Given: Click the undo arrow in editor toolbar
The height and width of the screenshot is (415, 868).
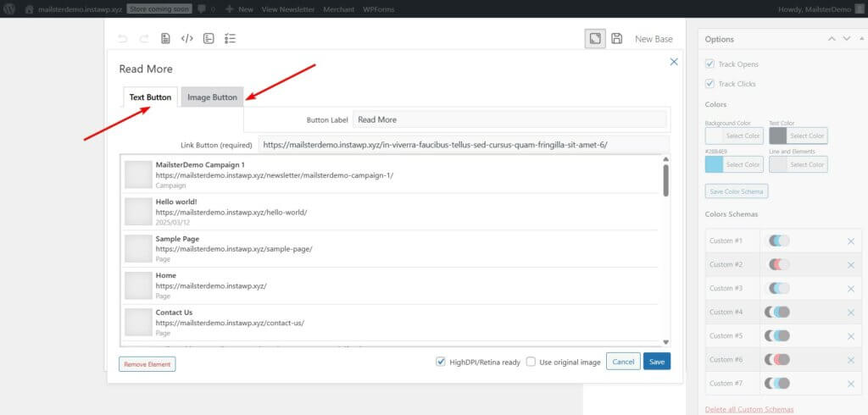Looking at the screenshot, I should 123,39.
